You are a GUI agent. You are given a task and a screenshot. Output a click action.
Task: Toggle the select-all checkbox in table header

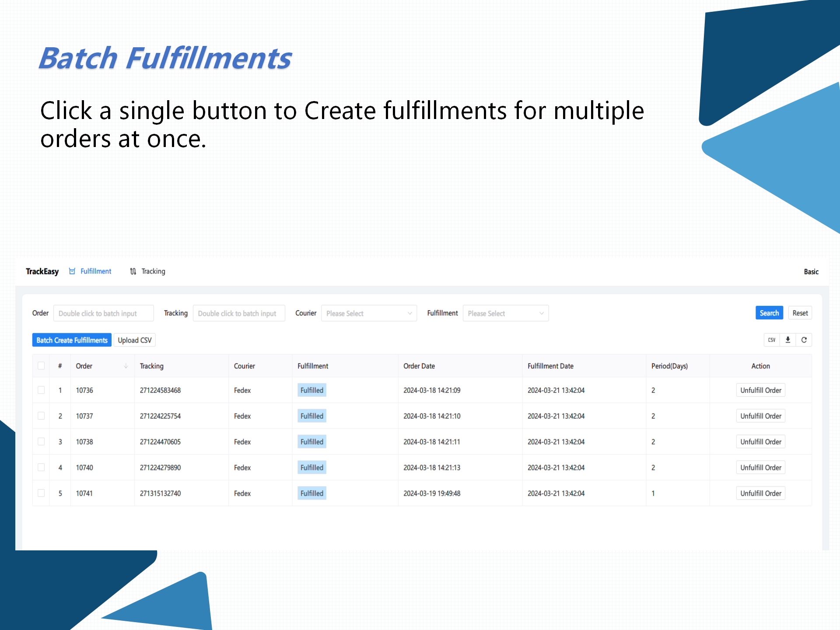pyautogui.click(x=41, y=366)
